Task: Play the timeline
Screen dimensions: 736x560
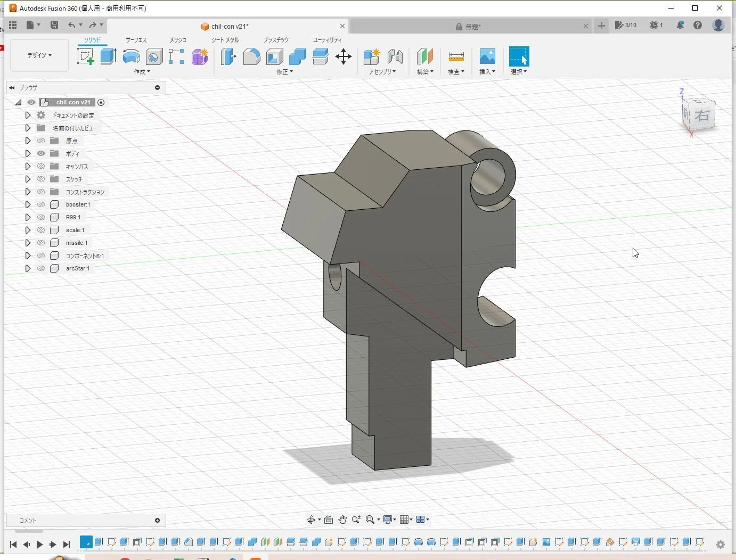Action: [x=39, y=545]
